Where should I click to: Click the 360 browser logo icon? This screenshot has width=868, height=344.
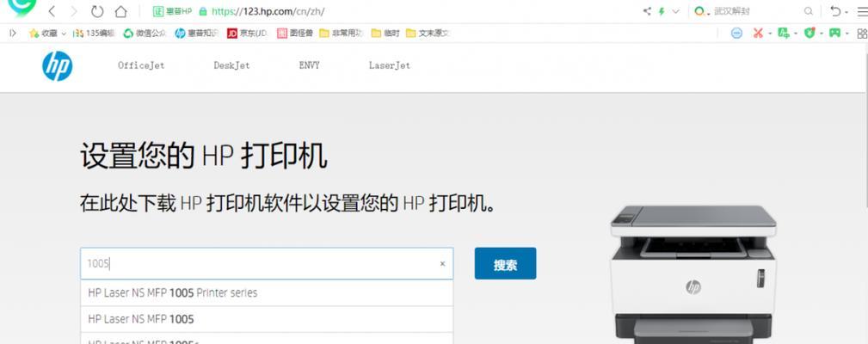tap(22, 7)
